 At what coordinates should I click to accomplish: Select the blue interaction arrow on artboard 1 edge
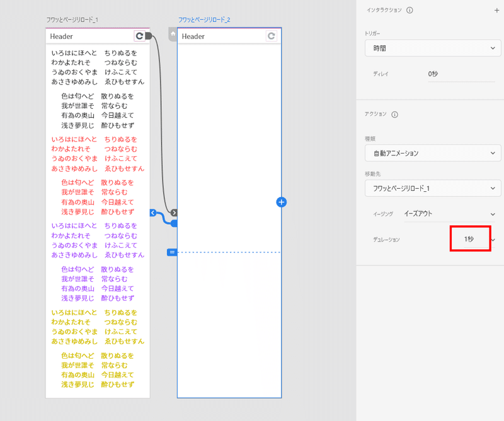coord(153,213)
